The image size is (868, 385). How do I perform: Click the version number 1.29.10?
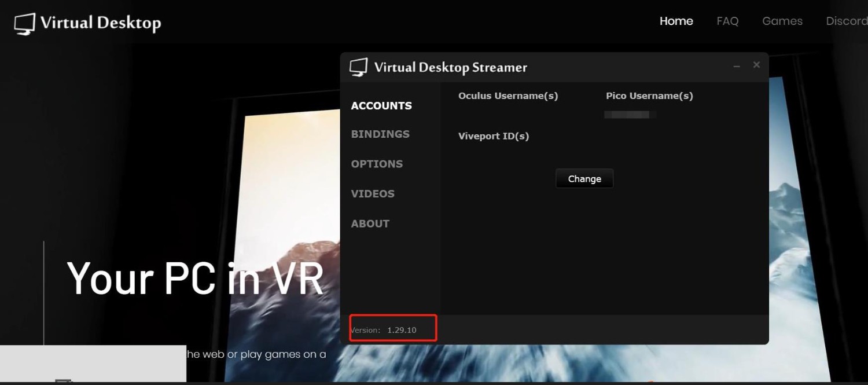[402, 330]
